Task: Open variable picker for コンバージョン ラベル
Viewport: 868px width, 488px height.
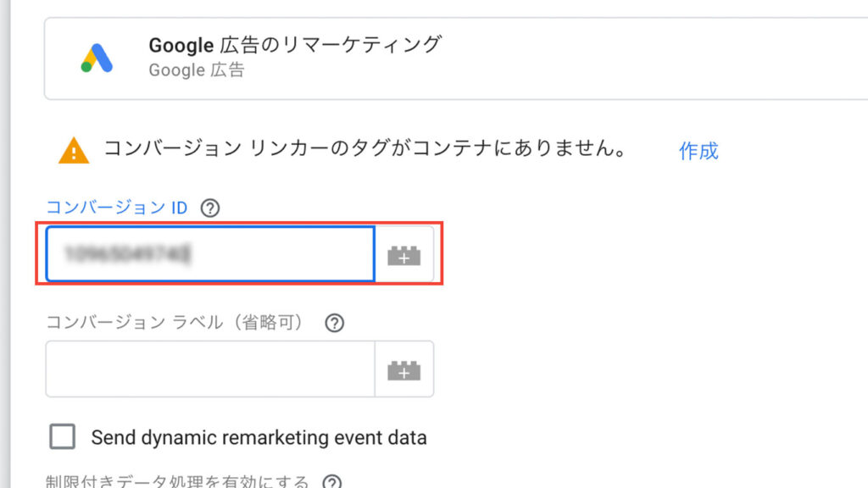Action: [x=404, y=369]
